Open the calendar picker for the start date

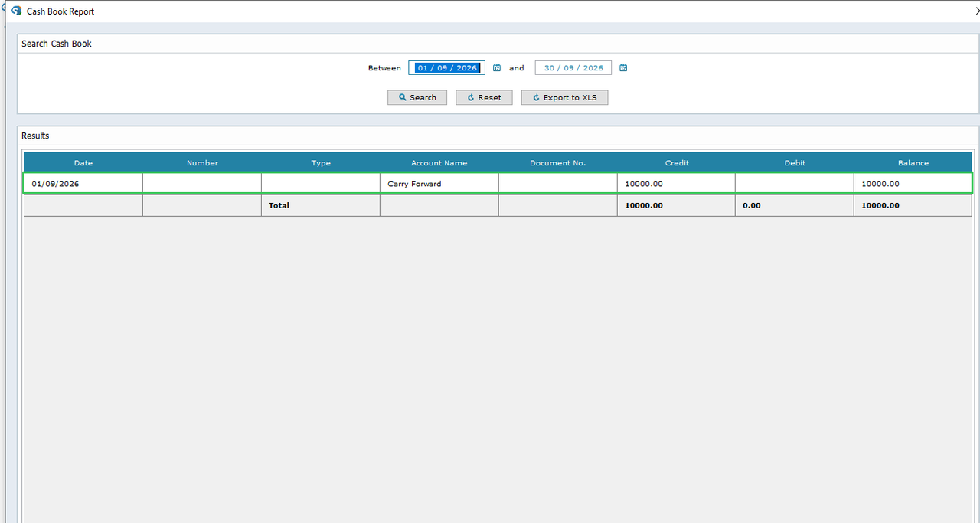coord(497,68)
